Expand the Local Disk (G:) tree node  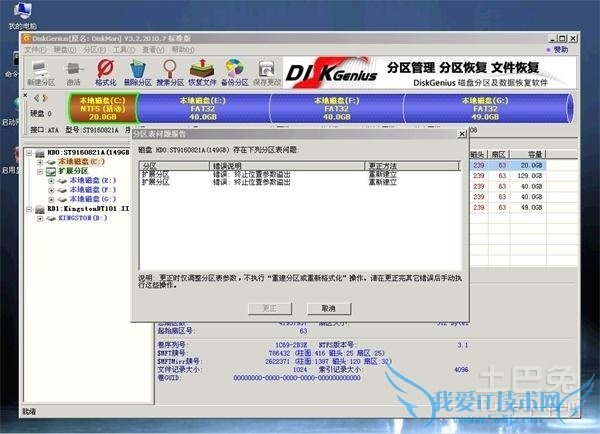[51, 199]
